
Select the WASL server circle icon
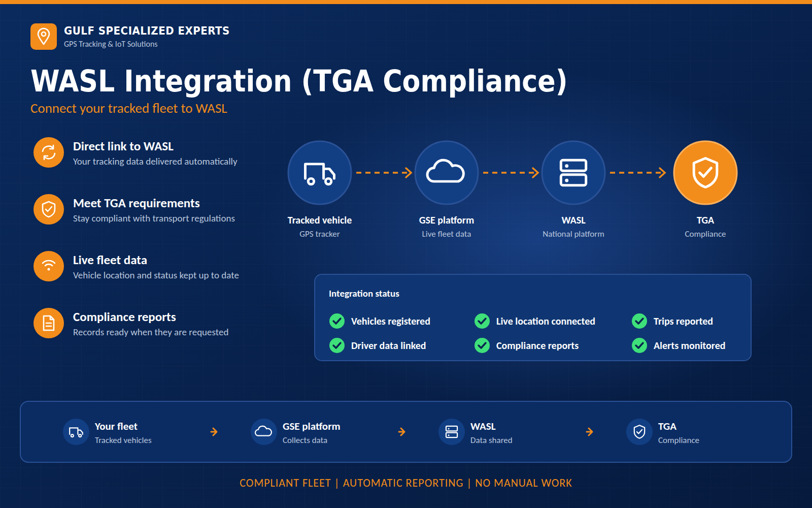573,173
